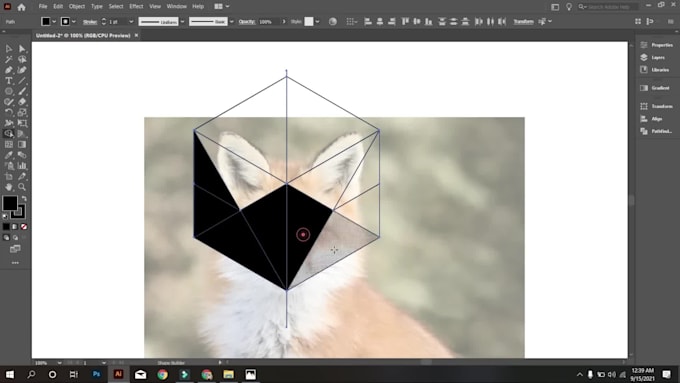The image size is (680, 383).
Task: Click Vertical Align Top button
Action: pos(405,21)
